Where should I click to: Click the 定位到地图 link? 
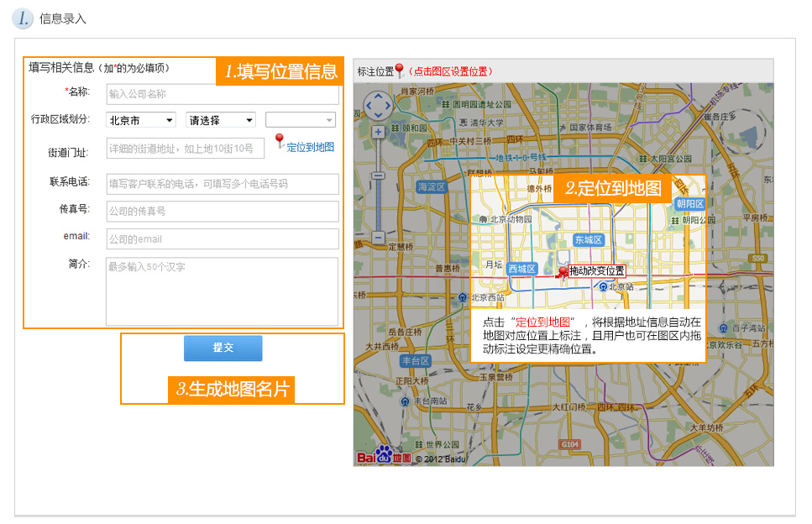[310, 147]
